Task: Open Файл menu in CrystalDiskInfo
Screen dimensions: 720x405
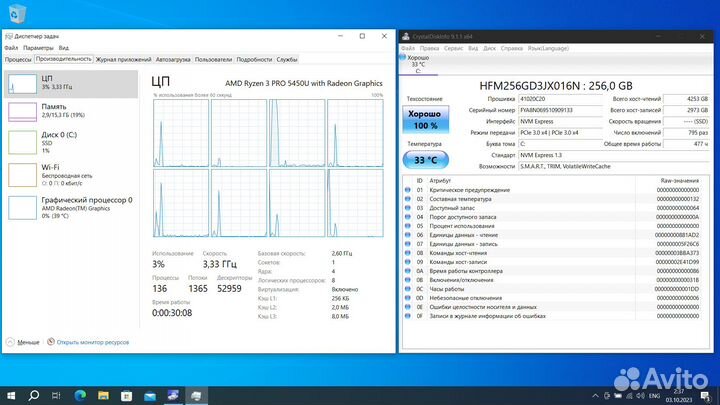Action: [407, 48]
